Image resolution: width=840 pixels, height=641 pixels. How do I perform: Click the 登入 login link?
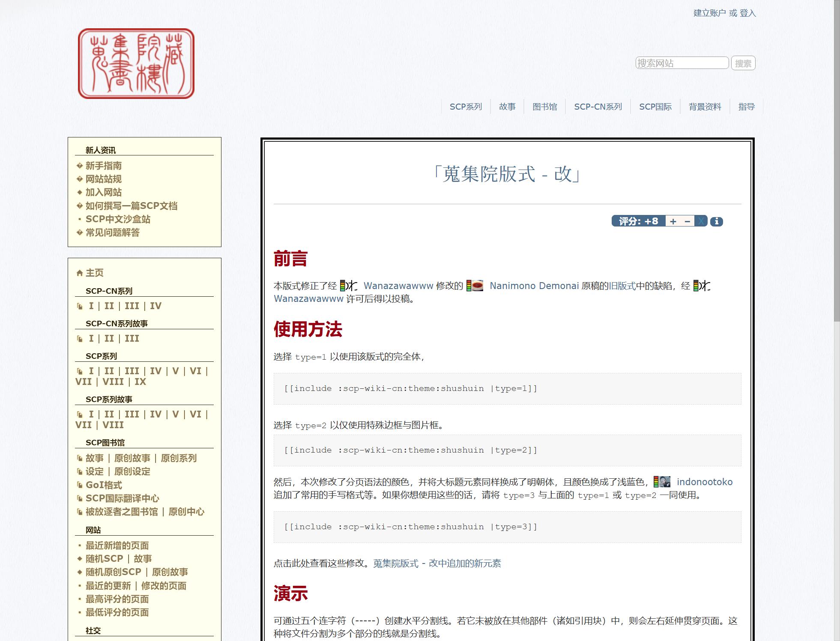[747, 13]
